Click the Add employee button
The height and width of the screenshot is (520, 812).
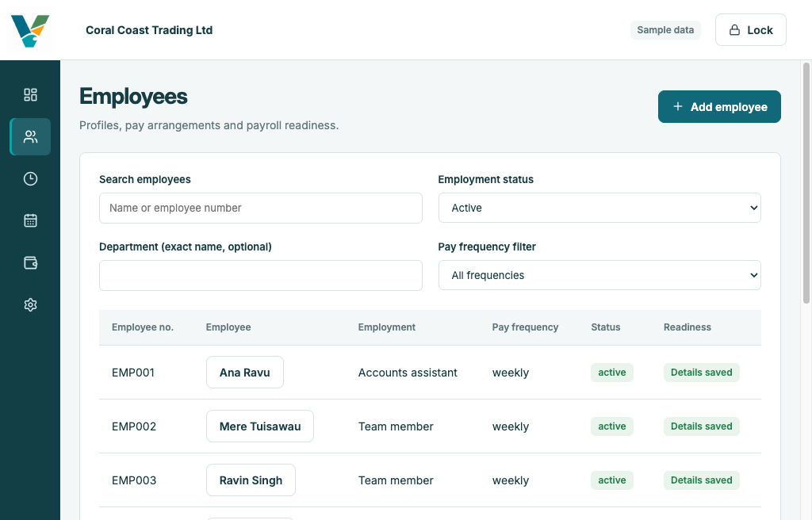point(719,107)
